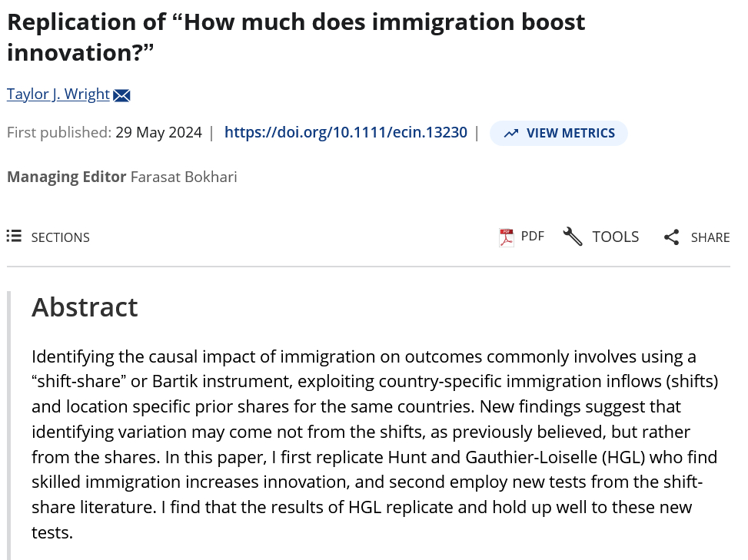Click the First published label
This screenshot has height=560, width=748.
point(59,132)
